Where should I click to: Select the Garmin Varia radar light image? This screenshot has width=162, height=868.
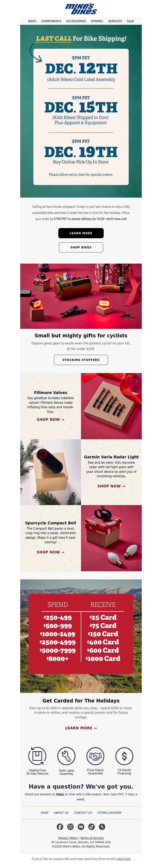point(50,472)
